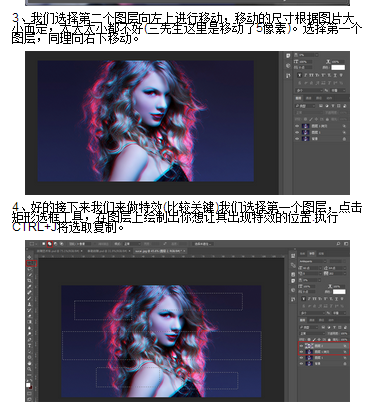The width and height of the screenshot is (392, 405).
Task: Click Subtract from selection in lower options bar
Action: click(x=56, y=244)
